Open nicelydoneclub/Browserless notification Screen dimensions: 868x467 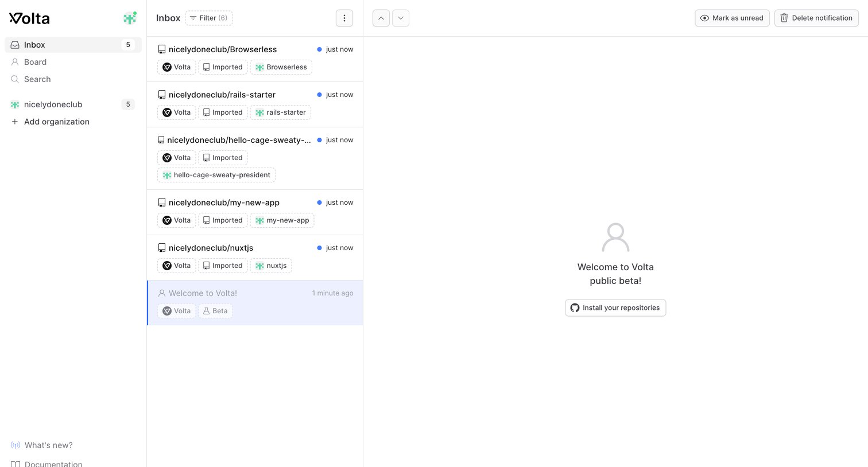[255, 59]
